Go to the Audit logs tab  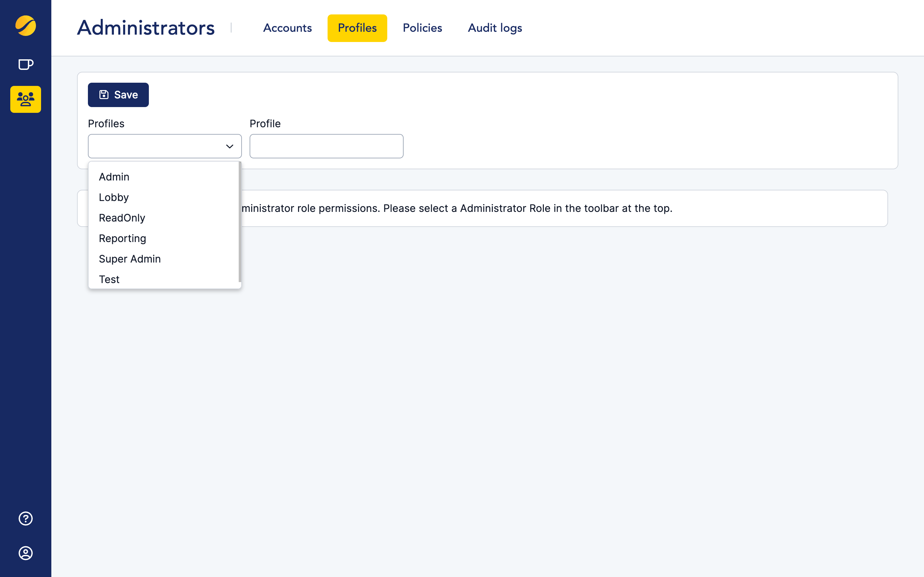click(x=495, y=28)
